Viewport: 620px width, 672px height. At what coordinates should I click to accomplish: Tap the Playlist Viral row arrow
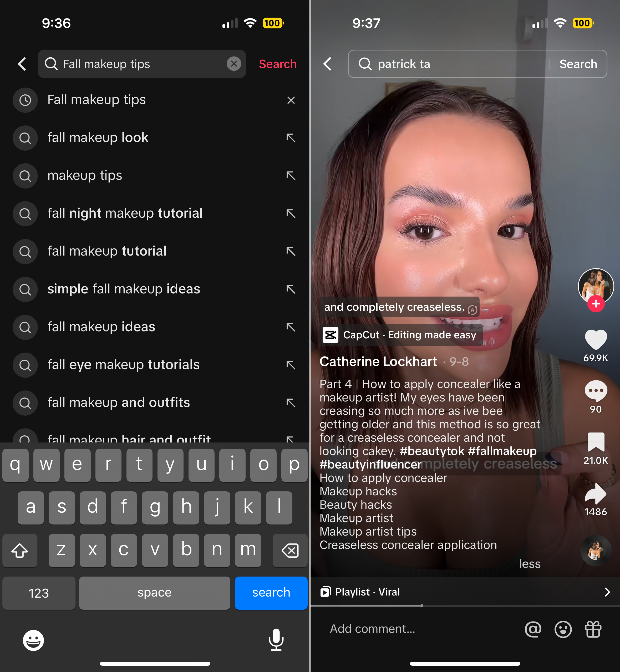click(x=609, y=591)
